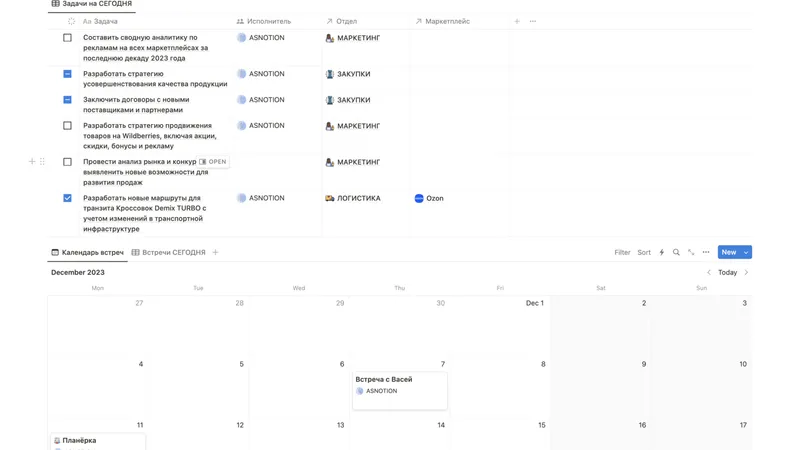The height and width of the screenshot is (450, 800).
Task: Grab the drag handle of the анализ рынка row
Action: 42,162
